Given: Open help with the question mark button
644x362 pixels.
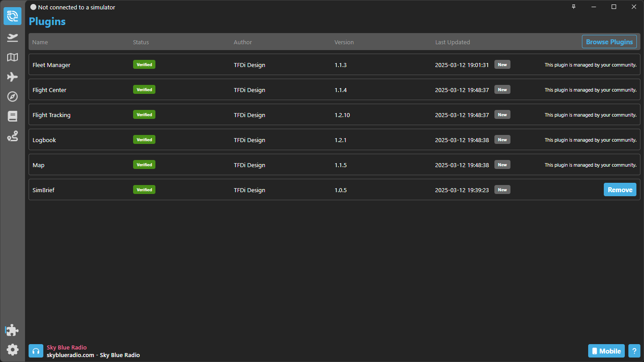Looking at the screenshot, I should (x=634, y=351).
